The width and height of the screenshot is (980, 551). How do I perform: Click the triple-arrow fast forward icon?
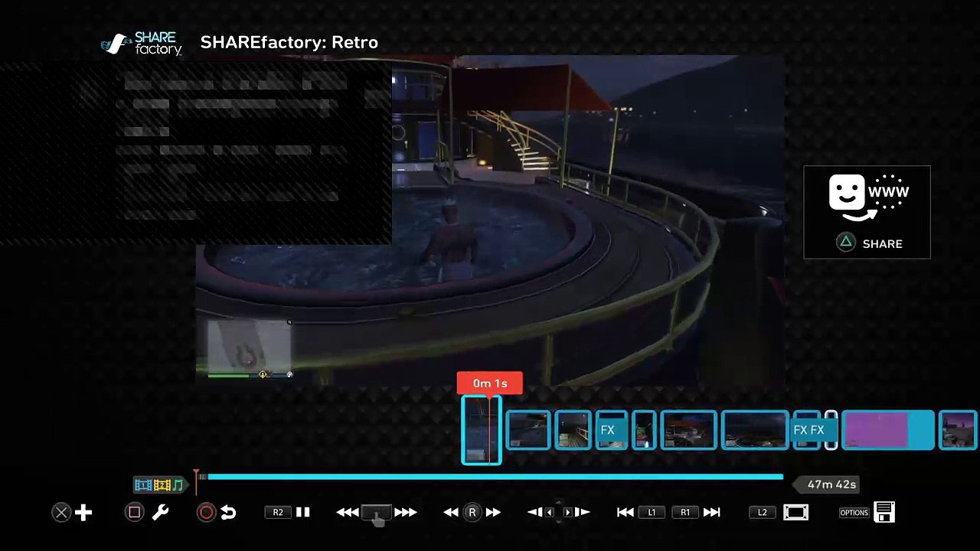(x=406, y=513)
